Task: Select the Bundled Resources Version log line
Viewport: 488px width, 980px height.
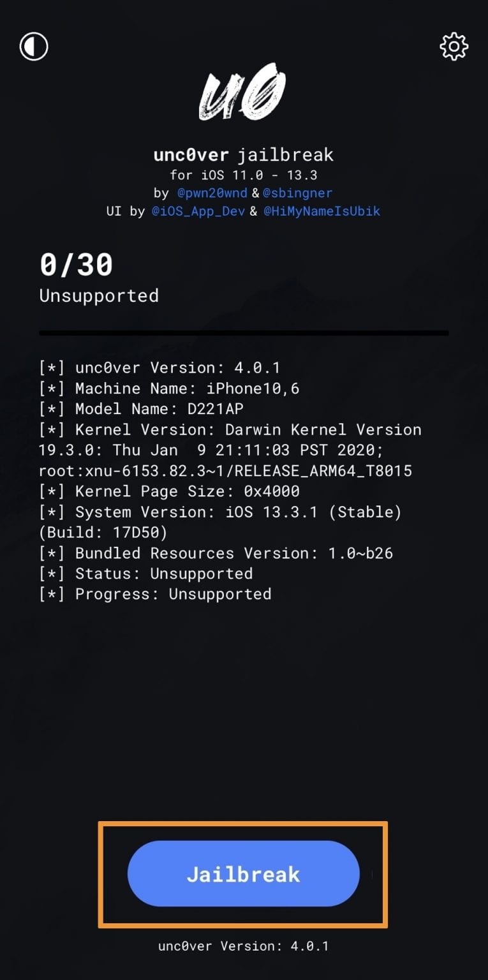Action: tap(216, 553)
